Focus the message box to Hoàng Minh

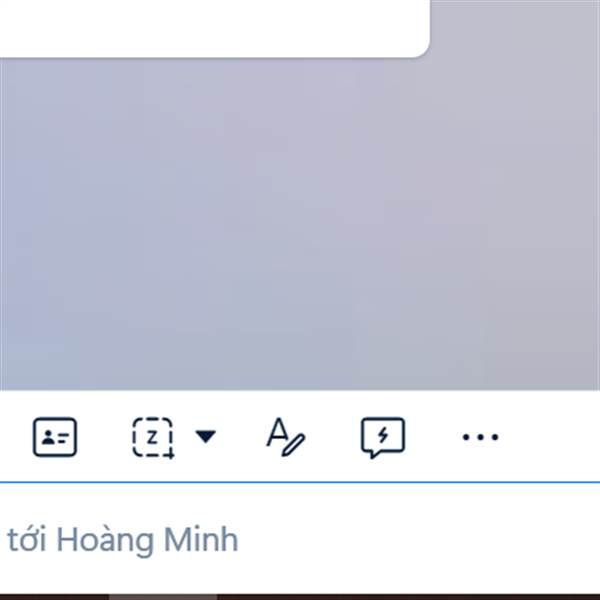tap(300, 539)
